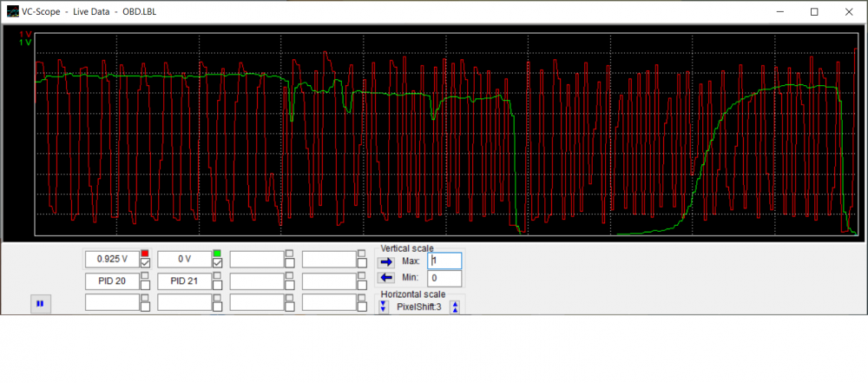
Task: Open the green color swatch
Action: [x=217, y=254]
